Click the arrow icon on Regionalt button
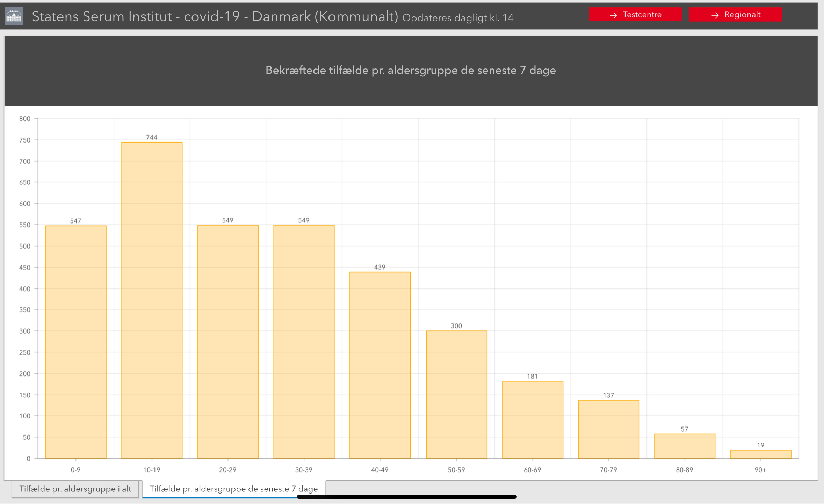The image size is (824, 504). point(715,15)
